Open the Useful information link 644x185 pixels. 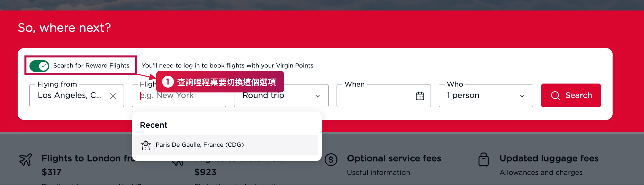[x=378, y=172]
